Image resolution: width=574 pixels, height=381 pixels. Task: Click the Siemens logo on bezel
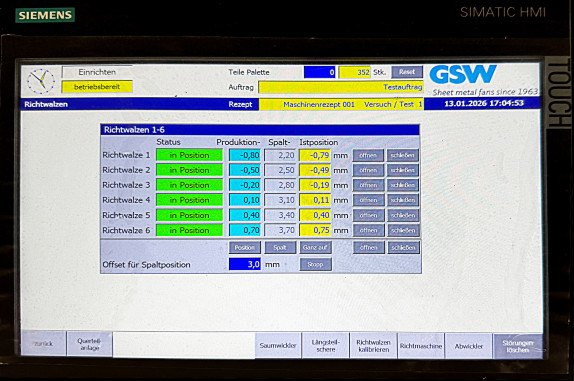point(45,15)
